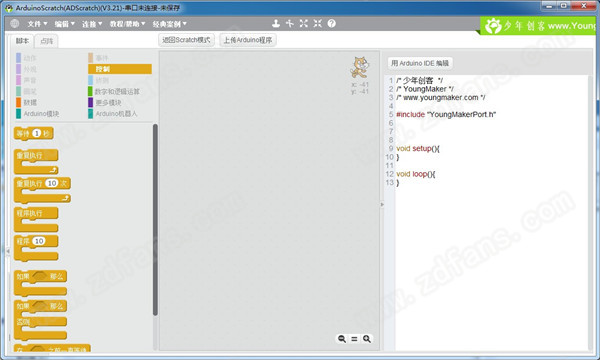Image resolution: width=600 pixels, height=360 pixels.
Task: Select the scissors cut tool icon
Action: point(290,24)
